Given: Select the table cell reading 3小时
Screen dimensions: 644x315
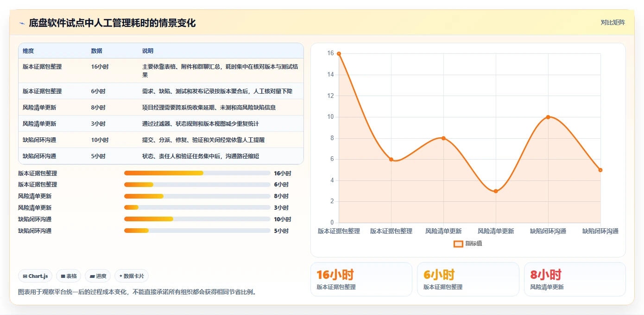Looking at the screenshot, I should point(98,124).
